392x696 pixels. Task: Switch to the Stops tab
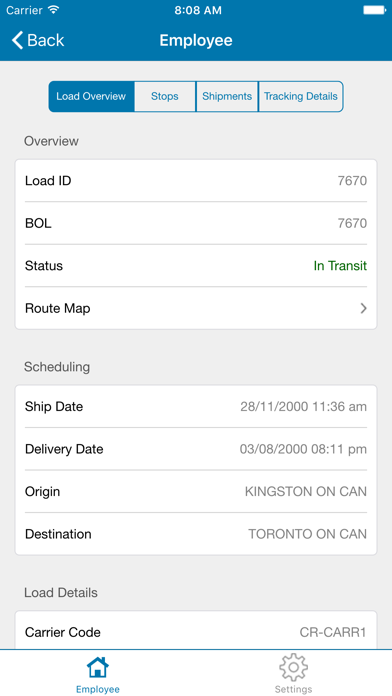pos(165,96)
